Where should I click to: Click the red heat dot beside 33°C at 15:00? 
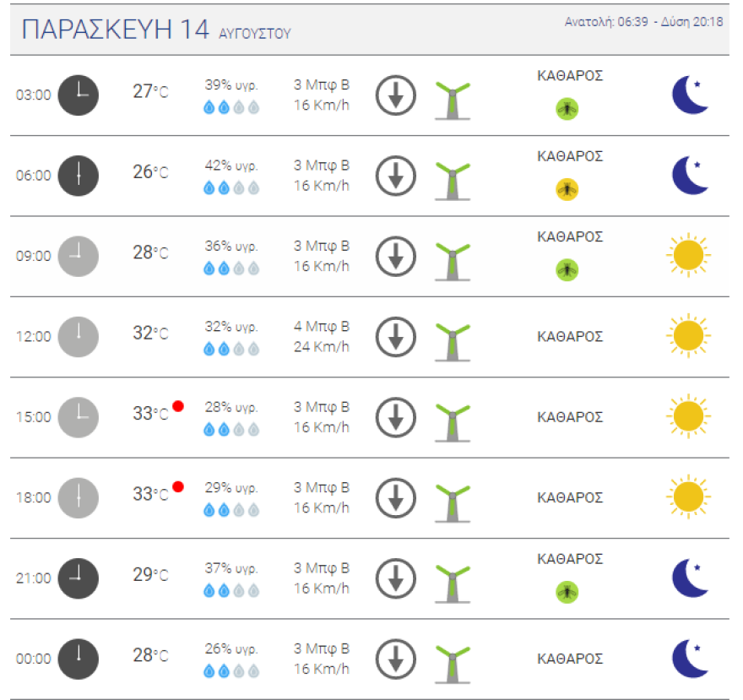click(x=178, y=406)
